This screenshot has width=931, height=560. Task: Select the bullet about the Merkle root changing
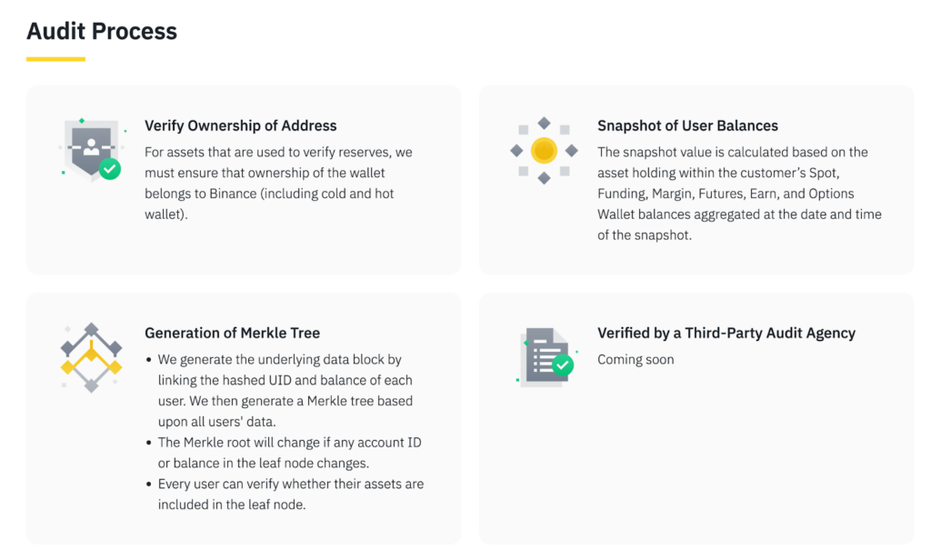point(289,452)
